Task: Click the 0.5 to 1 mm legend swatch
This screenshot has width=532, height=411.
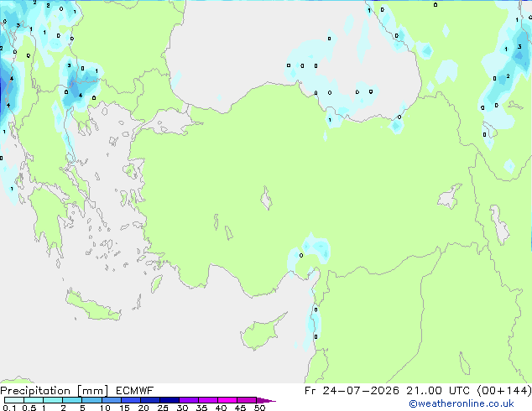Action: click(34, 400)
